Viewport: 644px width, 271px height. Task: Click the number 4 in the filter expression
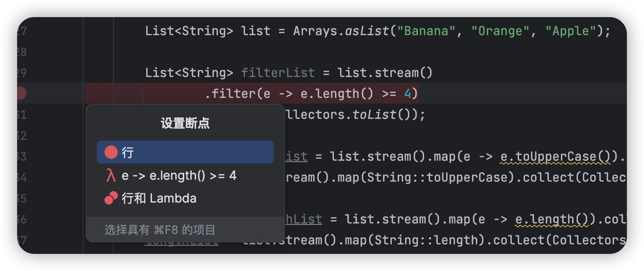click(x=407, y=94)
